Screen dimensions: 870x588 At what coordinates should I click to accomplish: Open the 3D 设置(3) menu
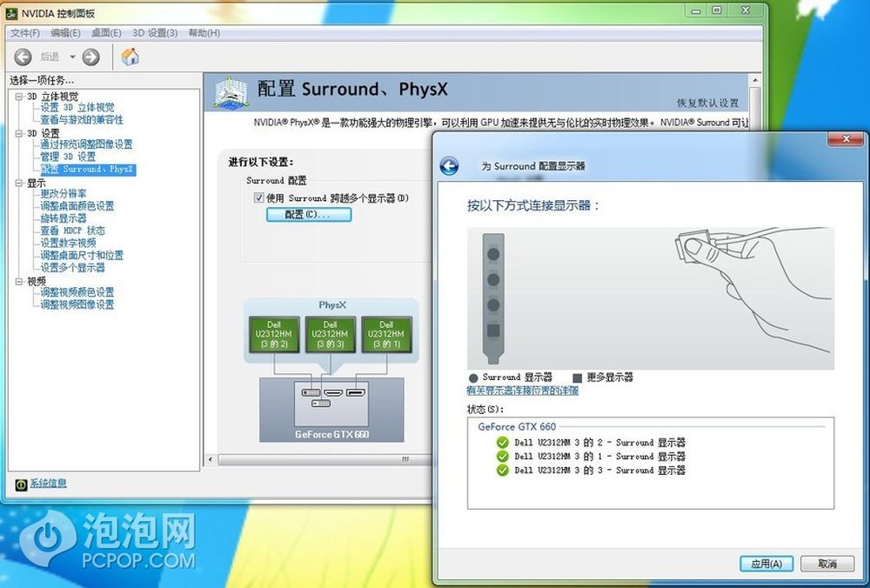pos(155,33)
